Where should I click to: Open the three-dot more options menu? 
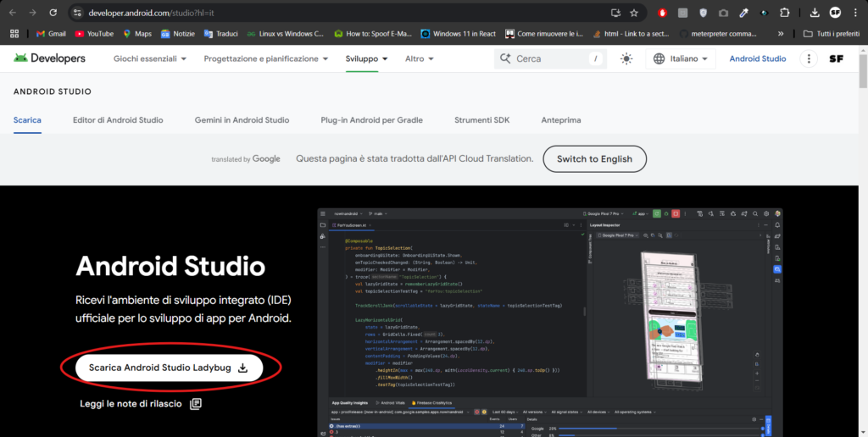point(809,58)
